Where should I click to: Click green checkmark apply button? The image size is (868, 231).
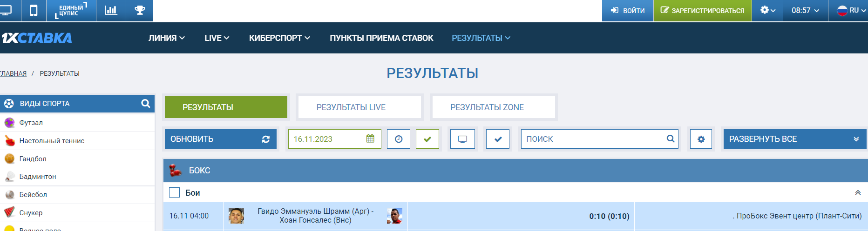427,139
